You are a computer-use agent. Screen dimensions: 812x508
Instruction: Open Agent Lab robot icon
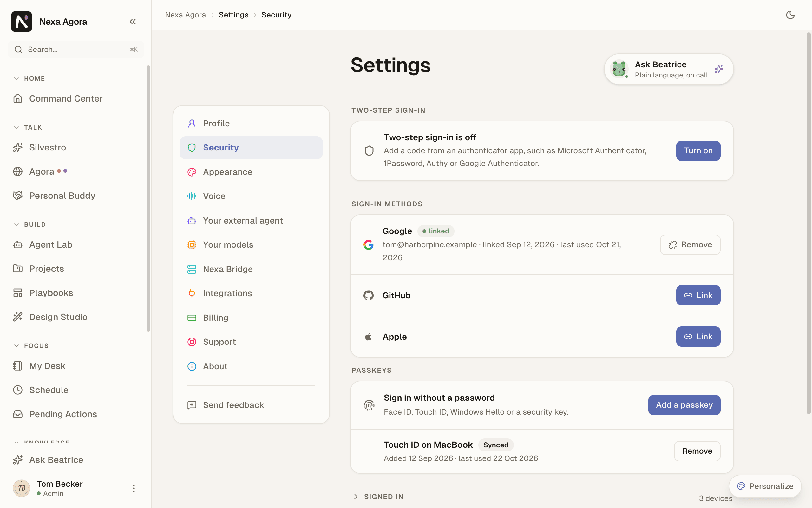[18, 244]
